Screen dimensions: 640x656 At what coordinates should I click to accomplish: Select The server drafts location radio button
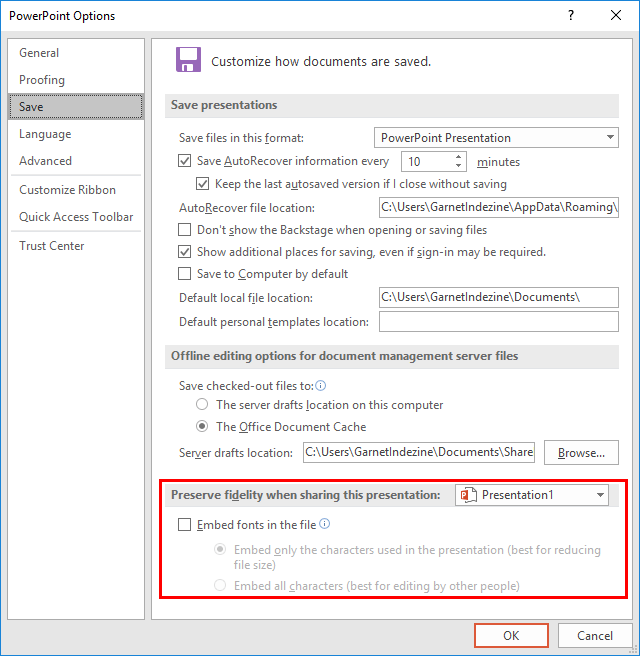click(x=202, y=404)
